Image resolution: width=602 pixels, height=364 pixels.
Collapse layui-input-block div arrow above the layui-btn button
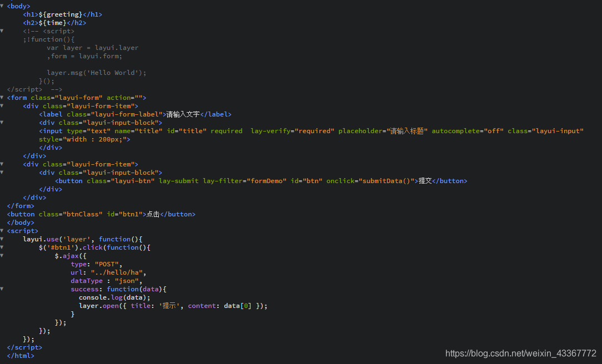(x=2, y=172)
